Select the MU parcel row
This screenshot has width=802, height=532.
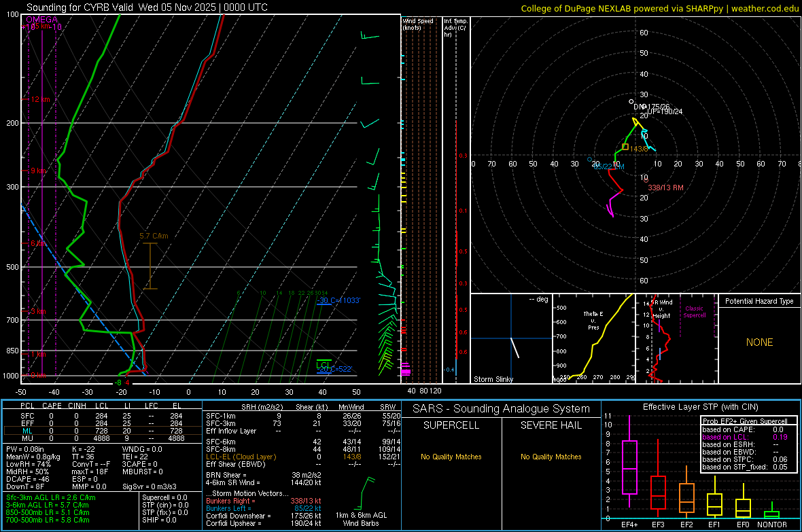tap(102, 438)
